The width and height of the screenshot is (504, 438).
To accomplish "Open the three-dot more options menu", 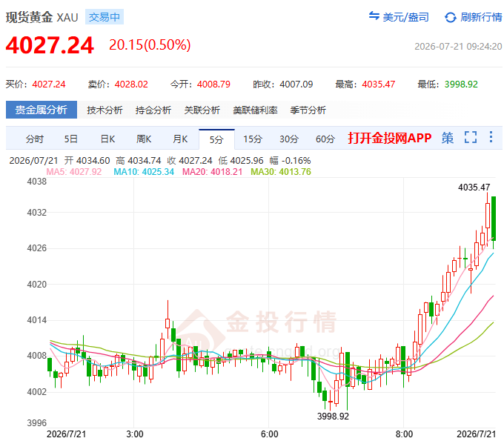I will point(491,137).
